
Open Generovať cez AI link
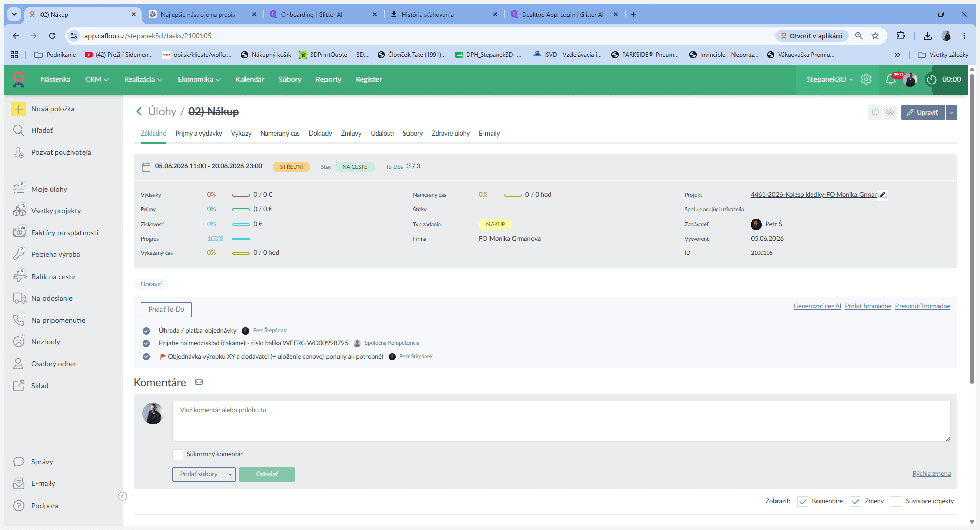pyautogui.click(x=817, y=306)
